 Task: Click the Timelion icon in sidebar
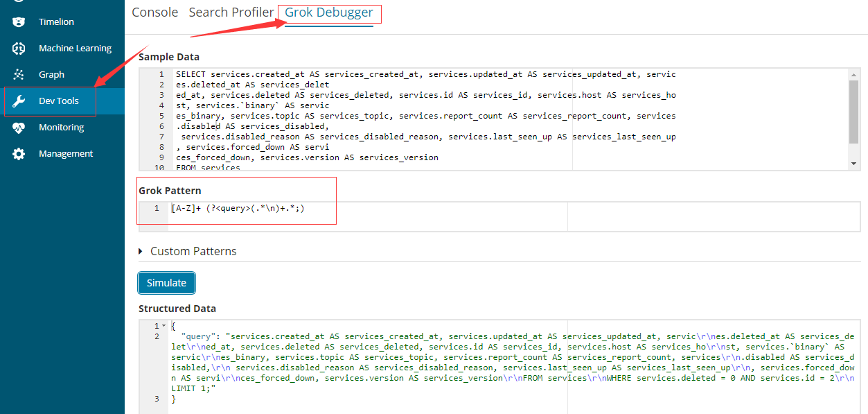tap(19, 22)
